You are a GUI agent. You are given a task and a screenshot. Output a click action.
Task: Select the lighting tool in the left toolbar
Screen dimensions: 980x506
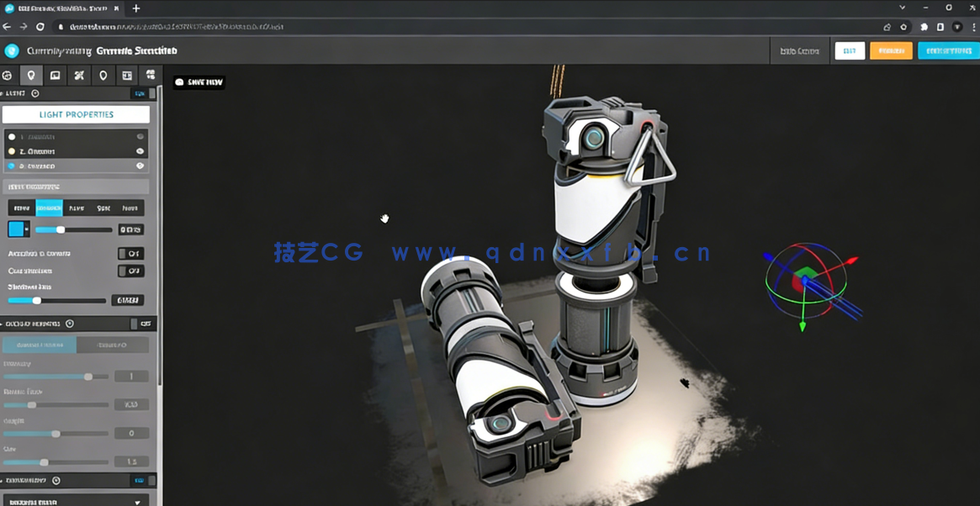tap(30, 75)
